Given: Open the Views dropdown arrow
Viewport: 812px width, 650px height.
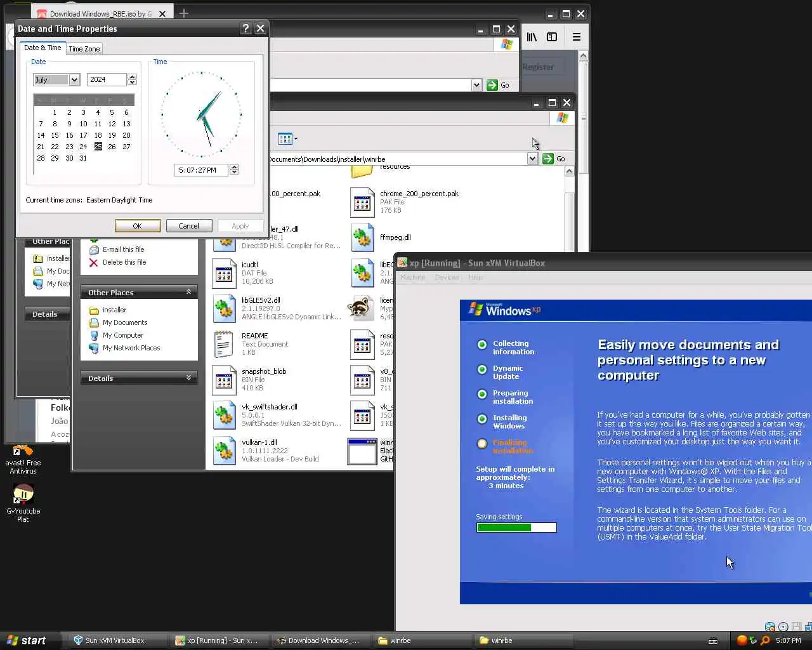Looking at the screenshot, I should (296, 138).
